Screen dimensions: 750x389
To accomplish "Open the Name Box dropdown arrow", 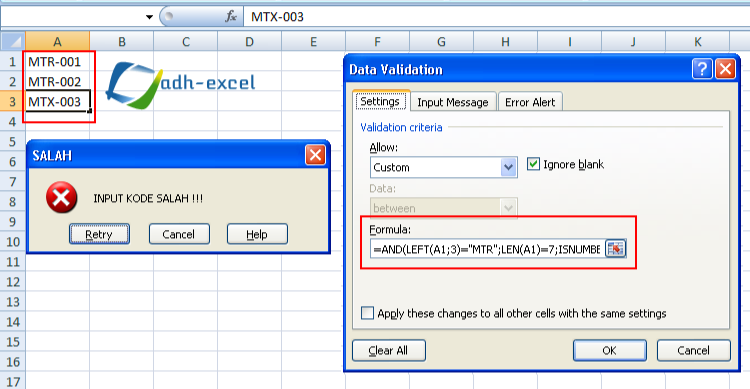I will pyautogui.click(x=149, y=17).
